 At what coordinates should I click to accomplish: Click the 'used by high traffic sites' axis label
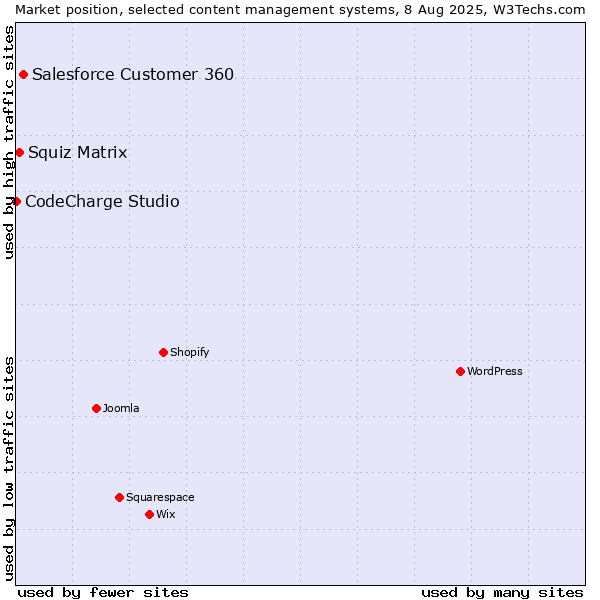click(9, 142)
